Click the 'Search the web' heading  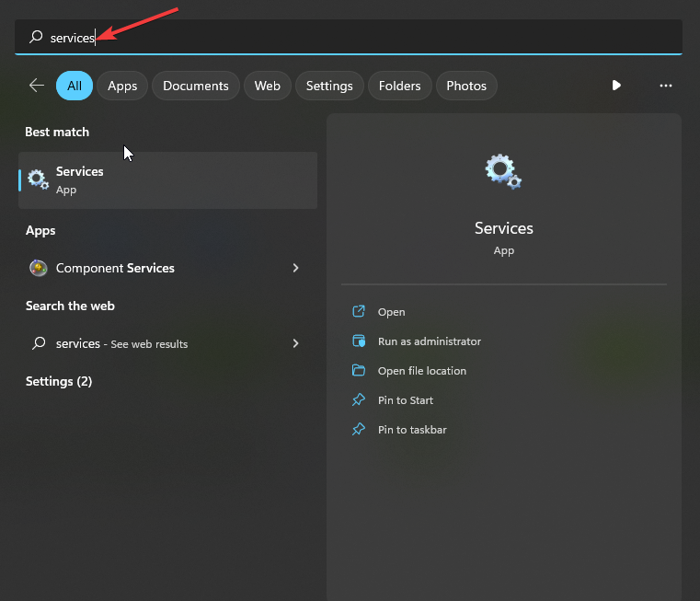pyautogui.click(x=70, y=306)
